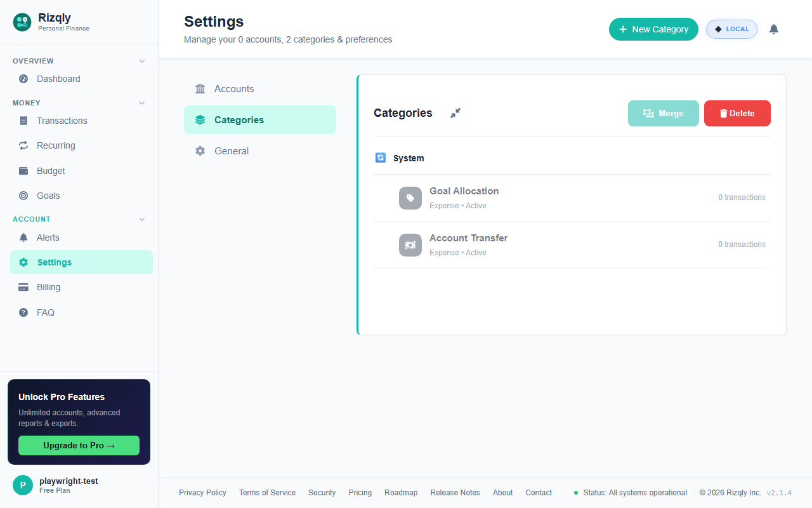Collapse the Money sidebar section
Image resolution: width=812 pixels, height=508 pixels.
pos(142,103)
